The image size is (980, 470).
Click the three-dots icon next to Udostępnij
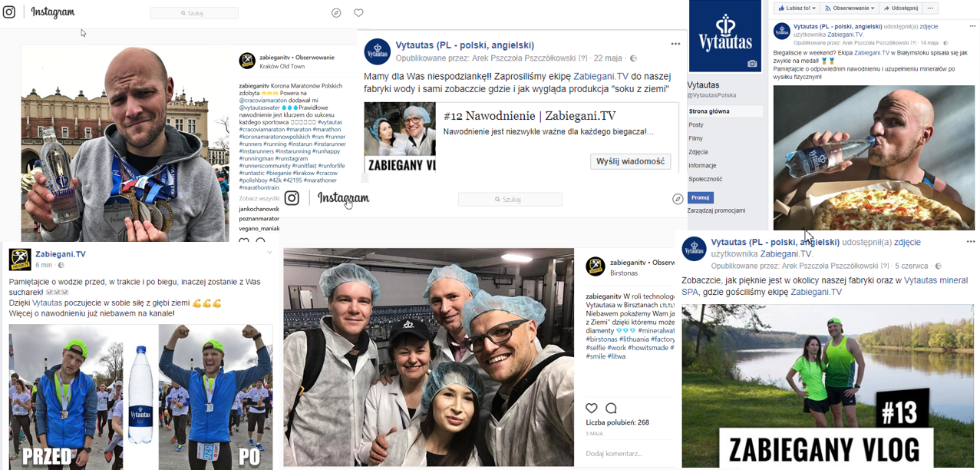pos(930,8)
